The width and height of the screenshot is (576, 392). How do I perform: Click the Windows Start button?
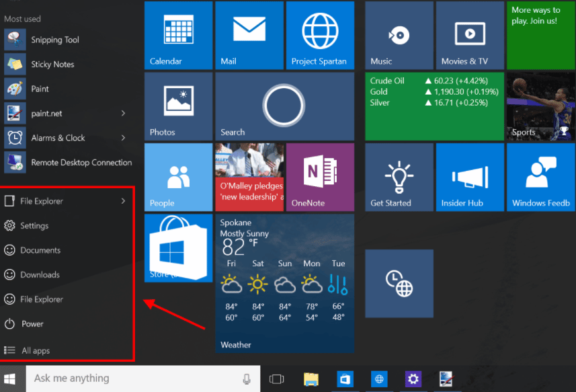[10, 379]
